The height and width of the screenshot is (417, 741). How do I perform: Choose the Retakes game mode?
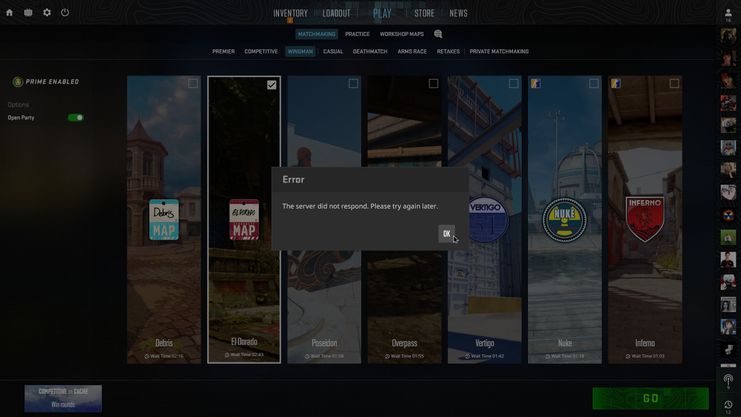pos(448,52)
